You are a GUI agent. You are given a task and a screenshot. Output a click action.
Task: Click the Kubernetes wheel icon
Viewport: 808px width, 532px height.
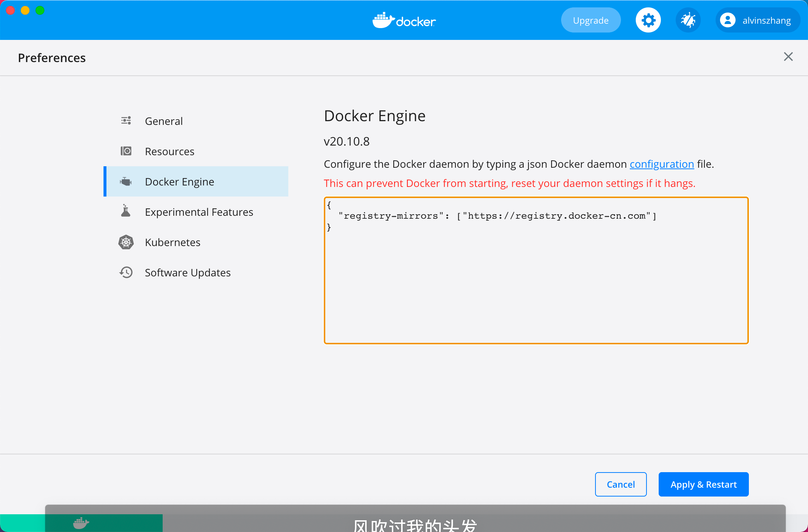(126, 242)
